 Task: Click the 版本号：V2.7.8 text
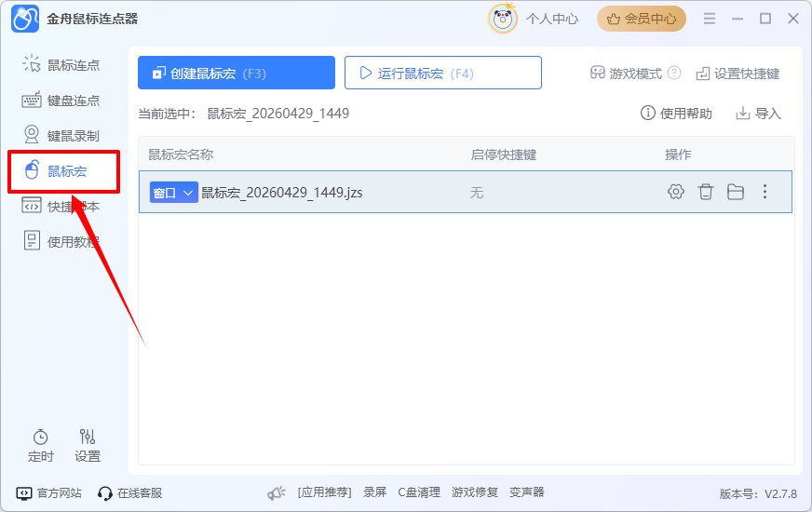pyautogui.click(x=758, y=494)
